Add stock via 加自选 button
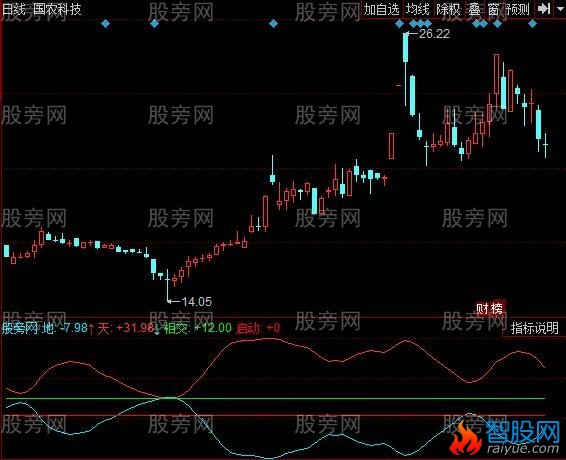566x460 pixels. click(382, 9)
